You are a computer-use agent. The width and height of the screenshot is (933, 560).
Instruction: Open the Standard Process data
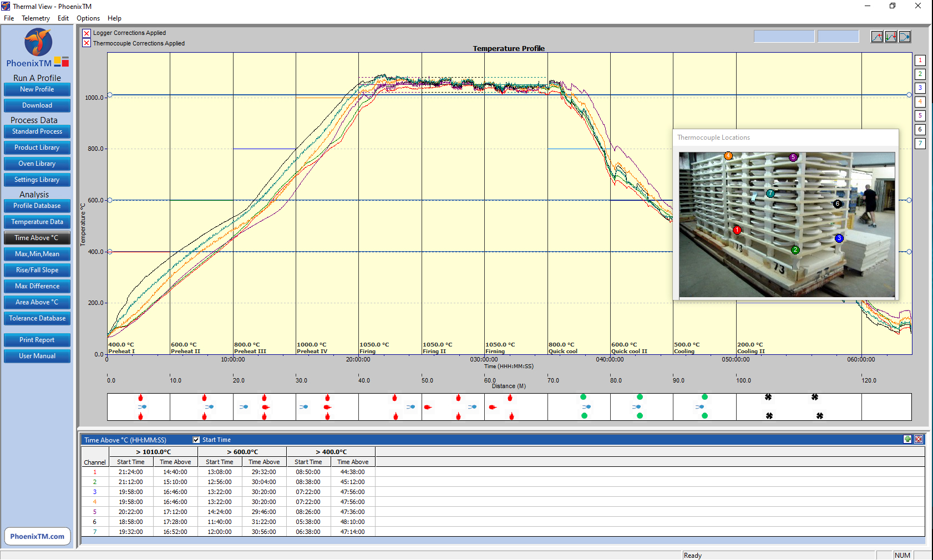(37, 131)
